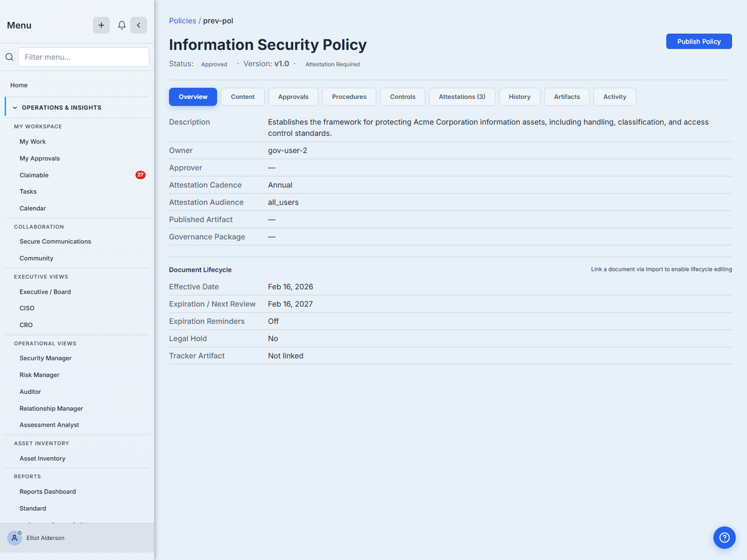747x560 pixels.
Task: Click the v1.0 version label
Action: point(282,63)
